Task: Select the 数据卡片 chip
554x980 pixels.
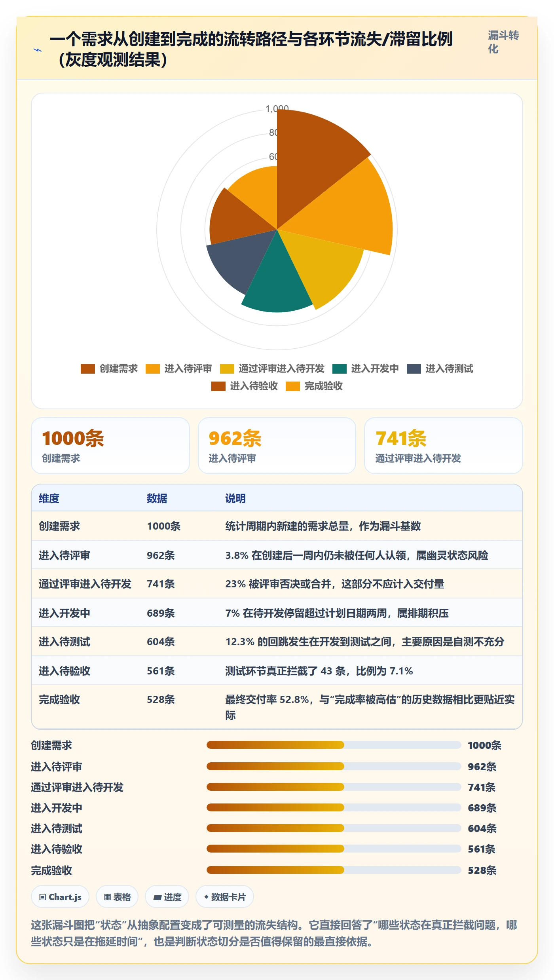Action: tap(225, 897)
